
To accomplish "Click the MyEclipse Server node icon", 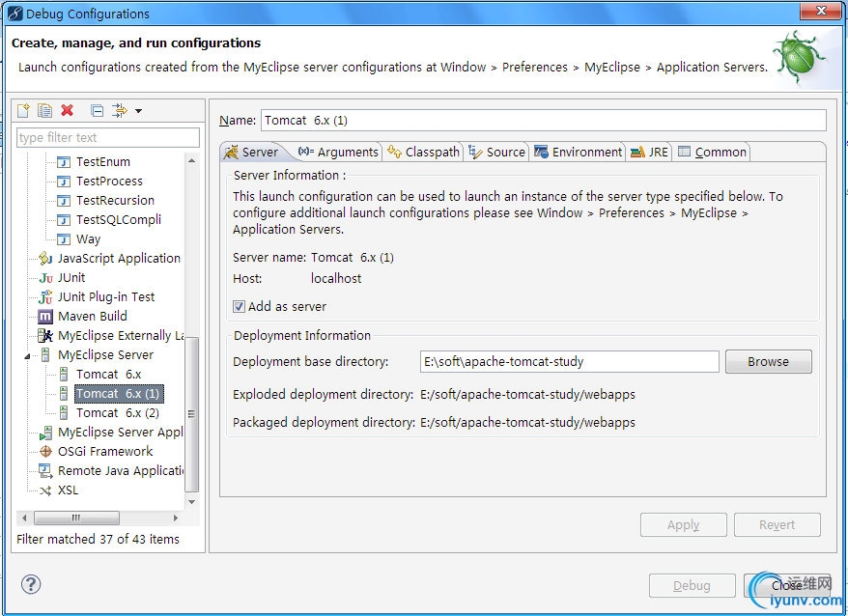I will pos(45,354).
